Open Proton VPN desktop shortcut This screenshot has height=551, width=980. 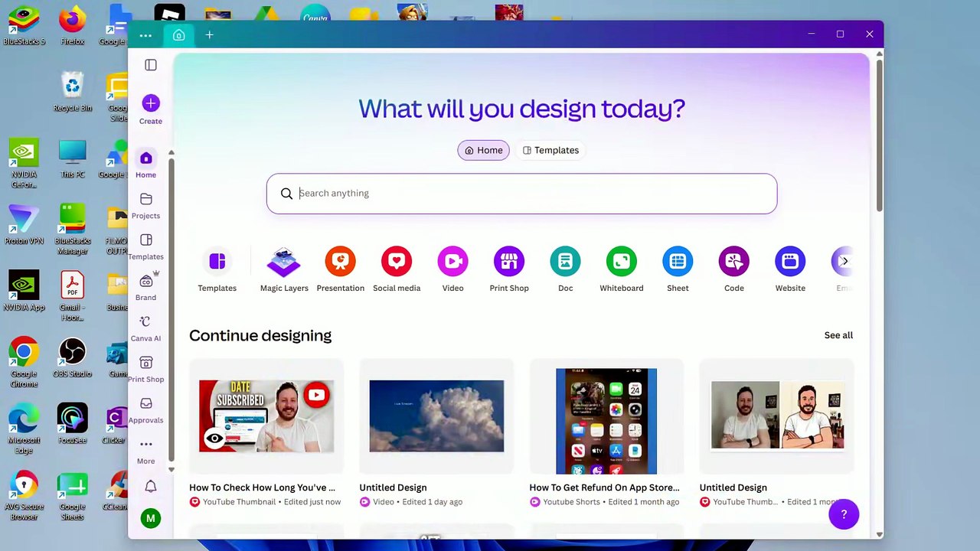pyautogui.click(x=24, y=224)
